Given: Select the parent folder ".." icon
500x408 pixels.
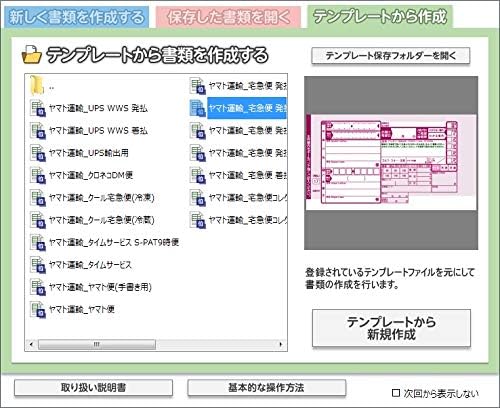Looking at the screenshot, I should pos(37,85).
